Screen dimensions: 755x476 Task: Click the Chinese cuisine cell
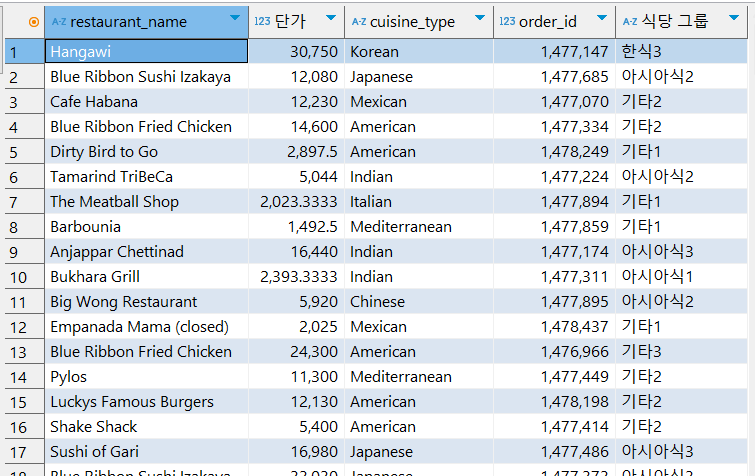[419, 302]
